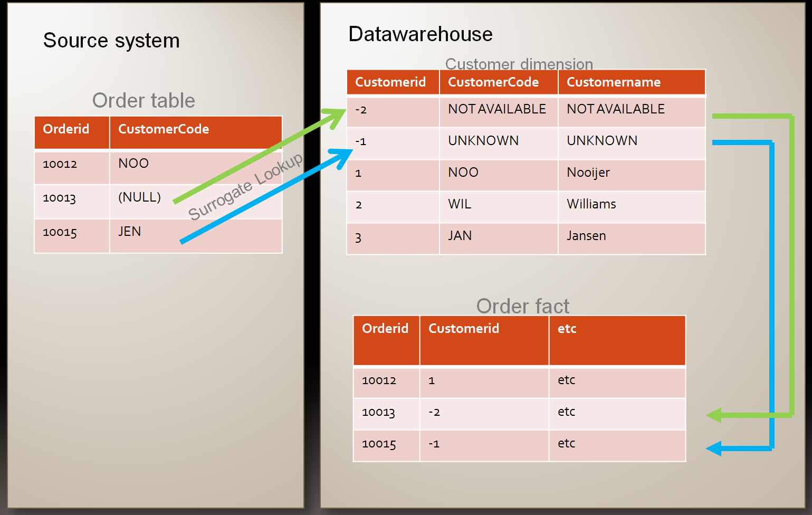Select the 'Source system' panel title

click(112, 40)
